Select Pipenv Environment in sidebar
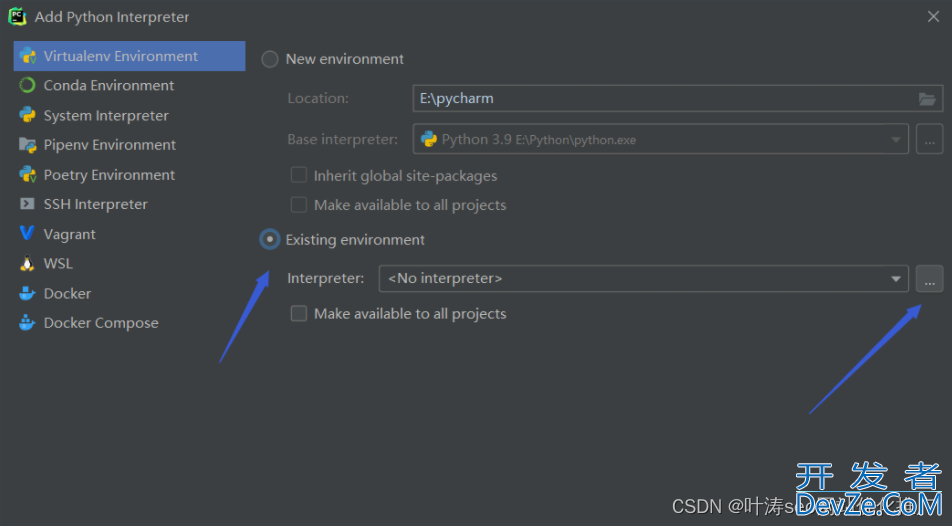 pyautogui.click(x=129, y=145)
